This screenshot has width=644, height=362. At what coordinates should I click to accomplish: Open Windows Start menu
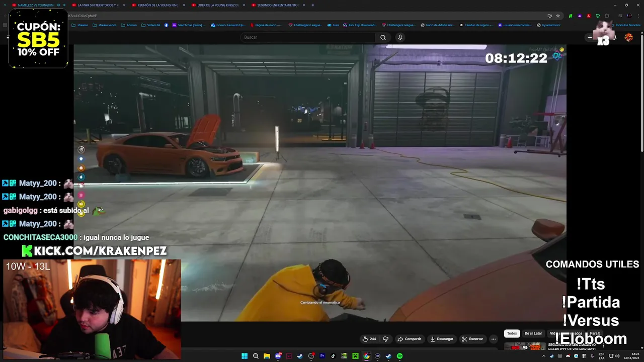click(245, 356)
